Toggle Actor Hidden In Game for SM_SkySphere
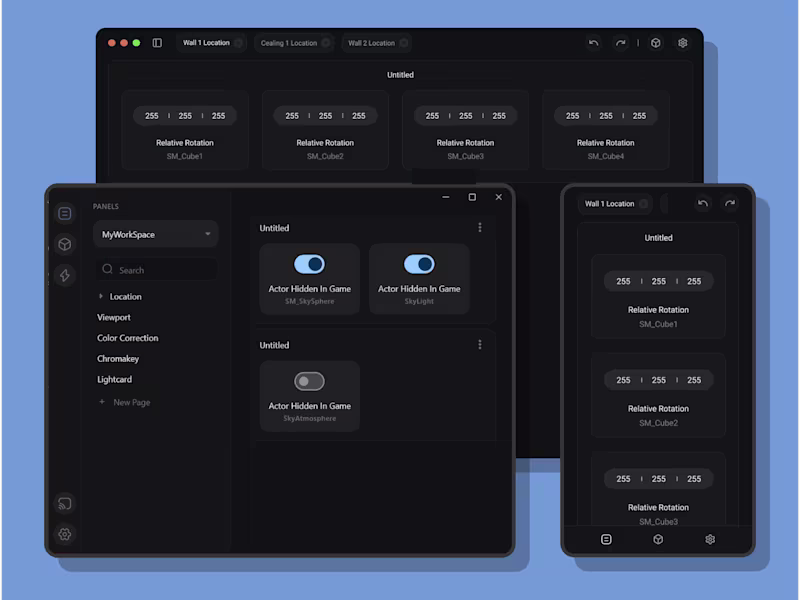Viewport: 800px width, 600px height. 309,264
